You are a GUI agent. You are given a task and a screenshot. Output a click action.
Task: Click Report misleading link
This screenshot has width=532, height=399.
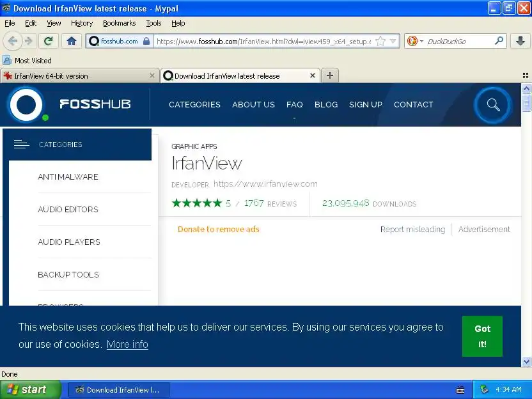412,230
